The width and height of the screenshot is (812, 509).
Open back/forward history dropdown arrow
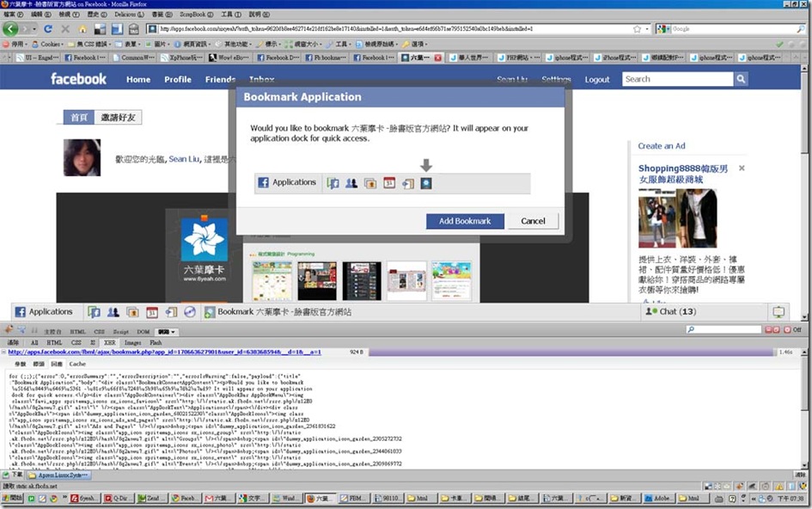(34, 29)
